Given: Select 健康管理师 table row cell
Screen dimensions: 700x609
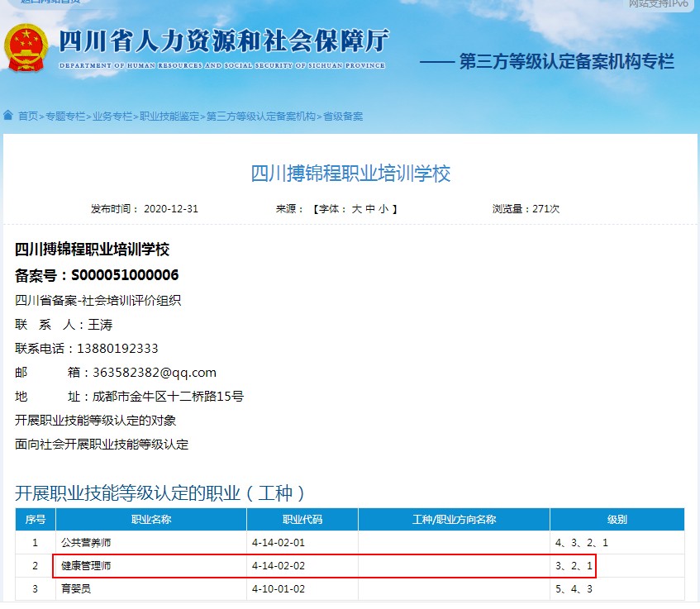Looking at the screenshot, I should [x=86, y=566].
